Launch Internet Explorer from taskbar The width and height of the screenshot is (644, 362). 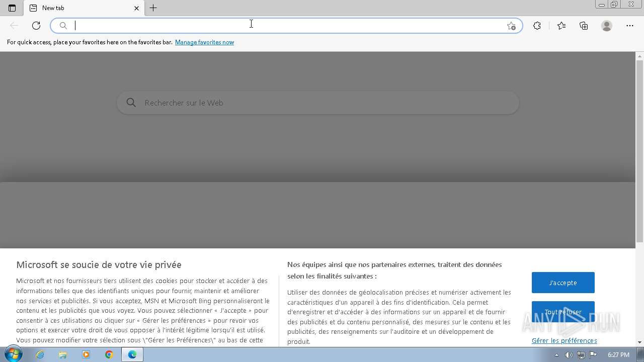click(x=40, y=354)
